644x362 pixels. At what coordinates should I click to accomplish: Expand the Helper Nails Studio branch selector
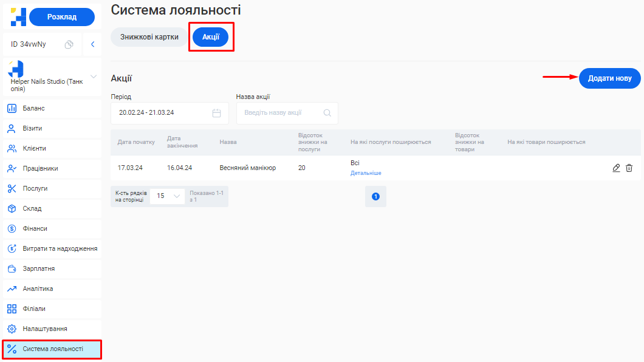click(94, 77)
